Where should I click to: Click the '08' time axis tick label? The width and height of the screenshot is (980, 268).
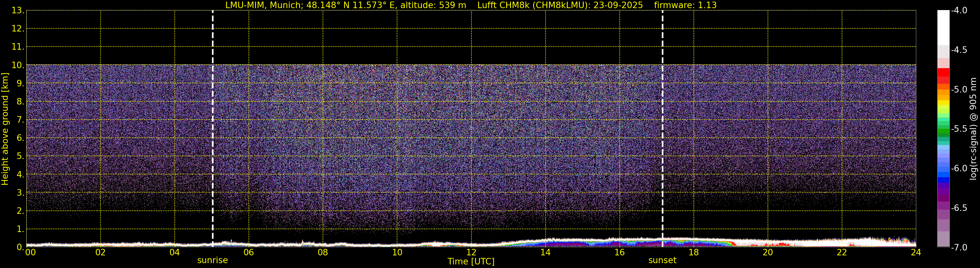323,252
